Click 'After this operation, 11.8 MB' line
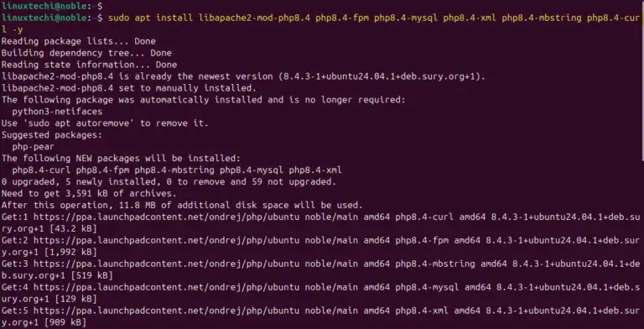The height and width of the screenshot is (329, 644). [x=182, y=206]
